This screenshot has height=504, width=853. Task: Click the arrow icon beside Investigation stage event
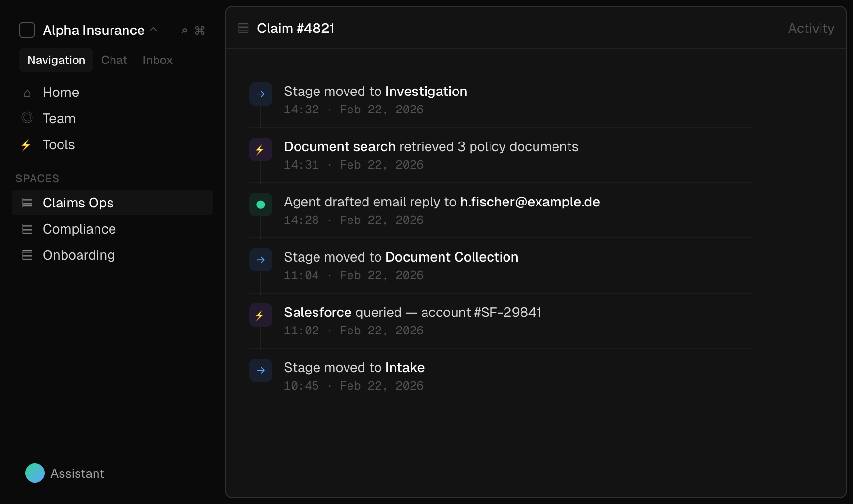coord(261,94)
